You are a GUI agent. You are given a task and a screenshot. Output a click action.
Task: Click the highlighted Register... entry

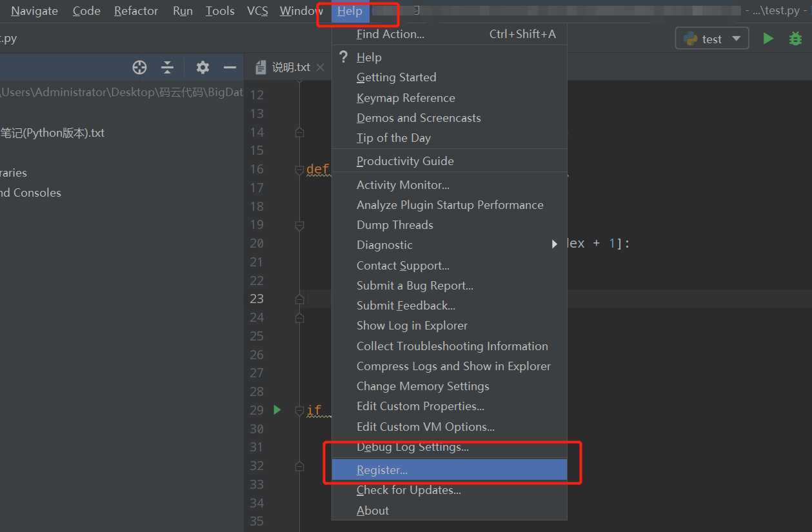[x=450, y=470]
